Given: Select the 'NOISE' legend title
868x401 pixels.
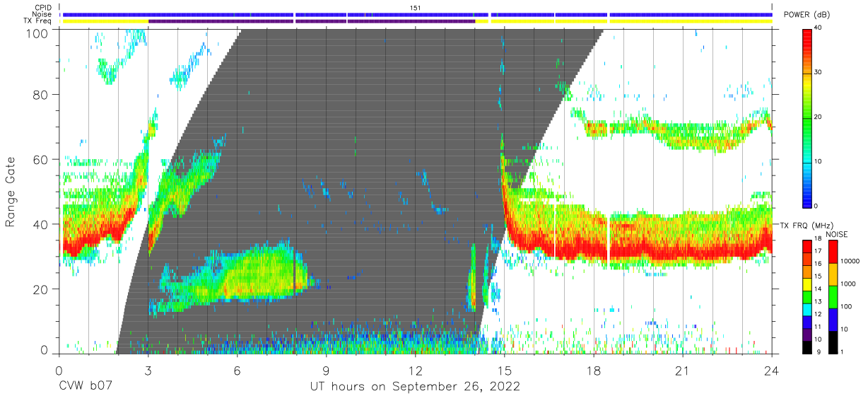Looking at the screenshot, I should click(x=838, y=234).
